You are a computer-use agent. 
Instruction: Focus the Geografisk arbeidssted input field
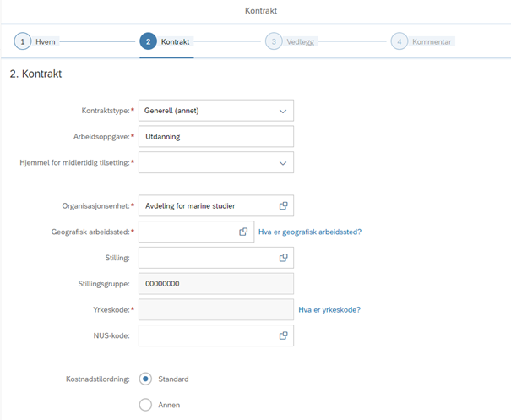point(196,232)
